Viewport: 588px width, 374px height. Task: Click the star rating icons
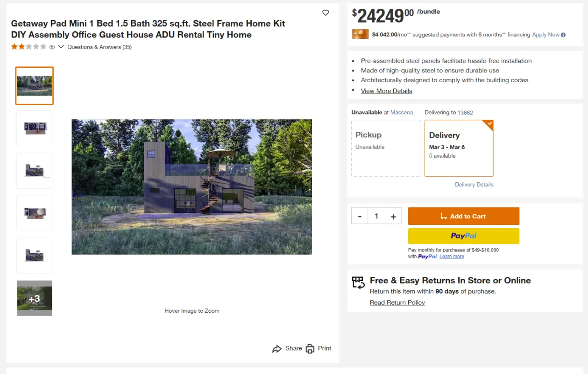pos(29,47)
